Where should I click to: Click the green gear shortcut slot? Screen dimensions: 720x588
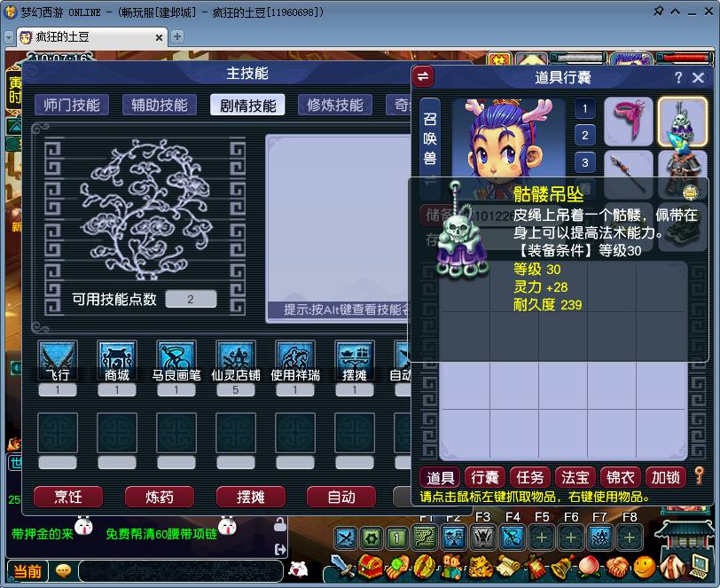372,537
